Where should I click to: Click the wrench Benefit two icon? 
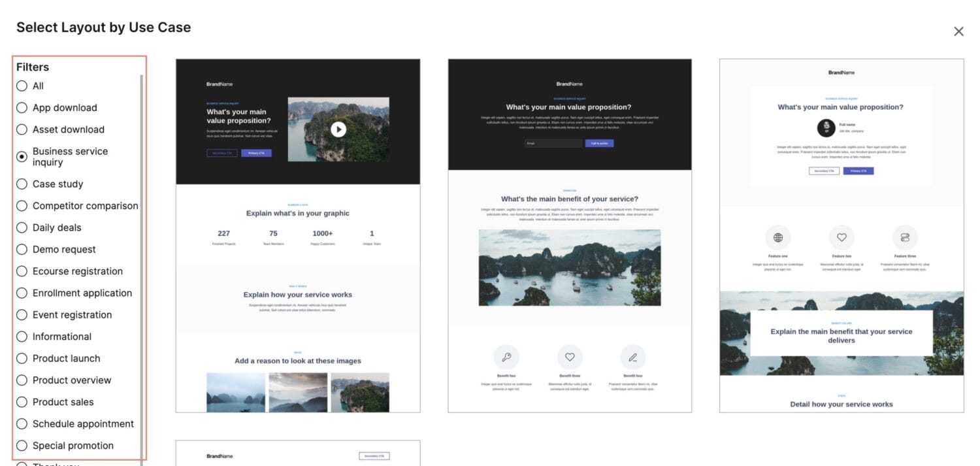tap(506, 358)
